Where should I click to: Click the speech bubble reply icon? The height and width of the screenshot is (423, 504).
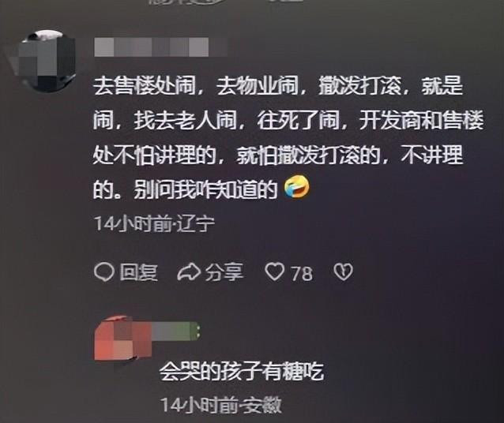click(104, 272)
